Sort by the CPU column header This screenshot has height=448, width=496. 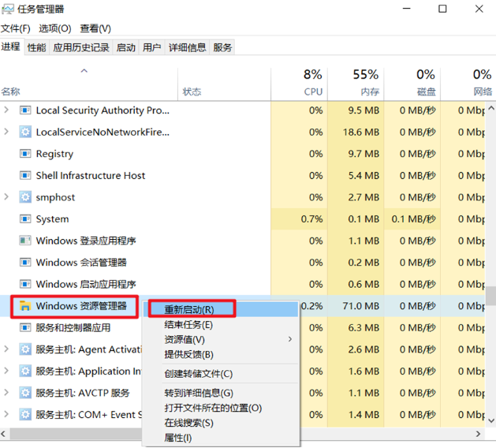pyautogui.click(x=299, y=84)
